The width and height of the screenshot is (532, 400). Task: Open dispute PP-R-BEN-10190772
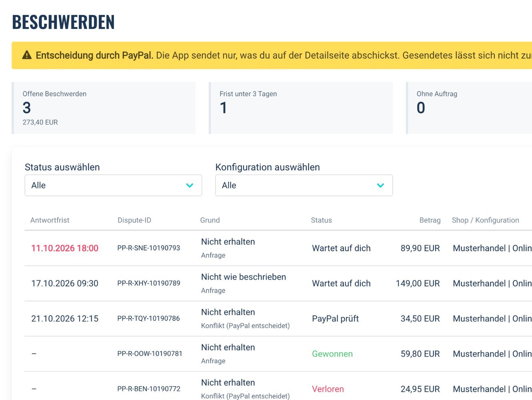[149, 389]
